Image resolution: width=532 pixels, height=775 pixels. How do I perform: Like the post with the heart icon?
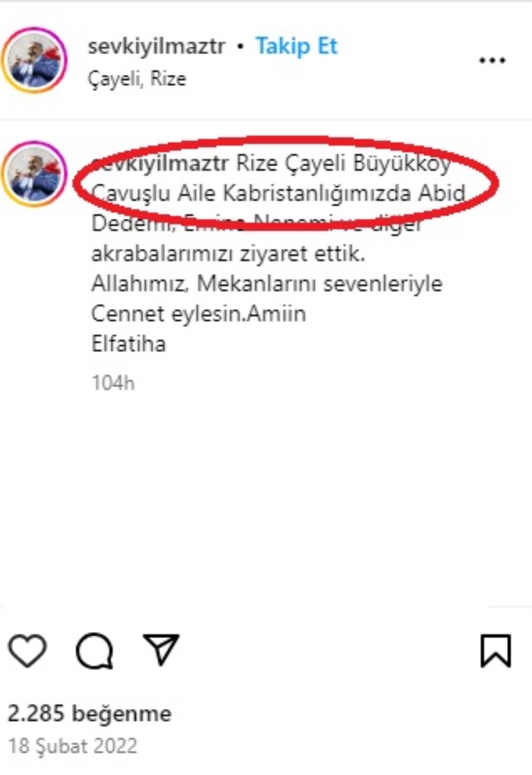[x=28, y=651]
